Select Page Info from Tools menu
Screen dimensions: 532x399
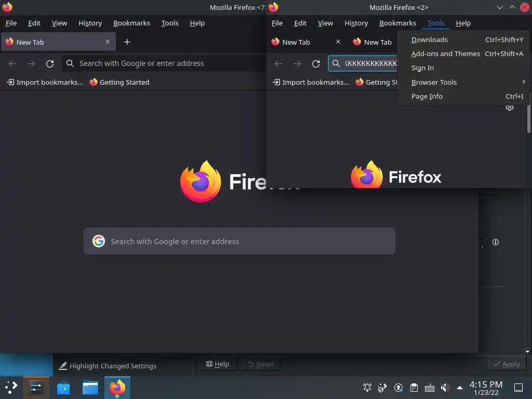463,96
